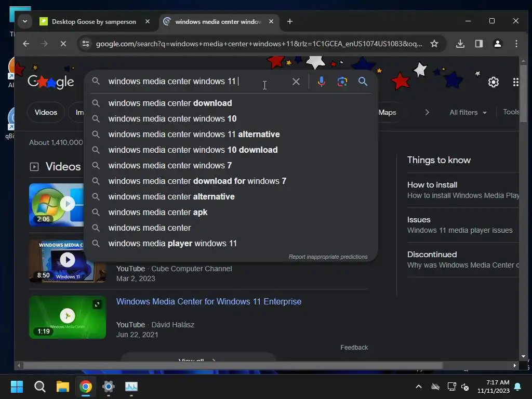Click the horizontal scrollbar at page bottom
532x399 pixels.
[x=233, y=365]
